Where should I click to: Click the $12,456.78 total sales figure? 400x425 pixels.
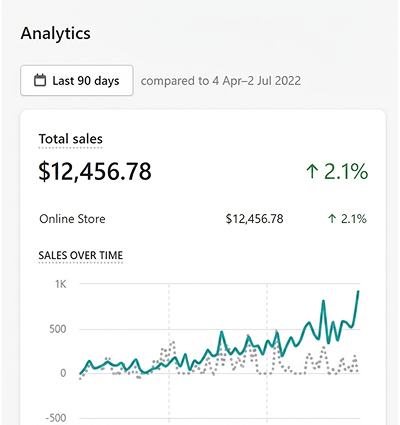point(95,171)
